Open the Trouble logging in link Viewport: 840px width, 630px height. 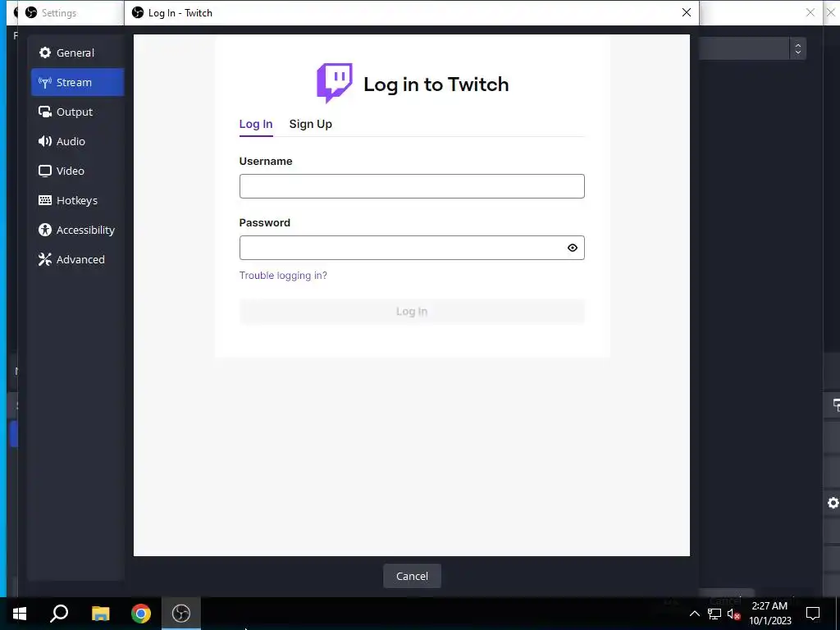283,276
